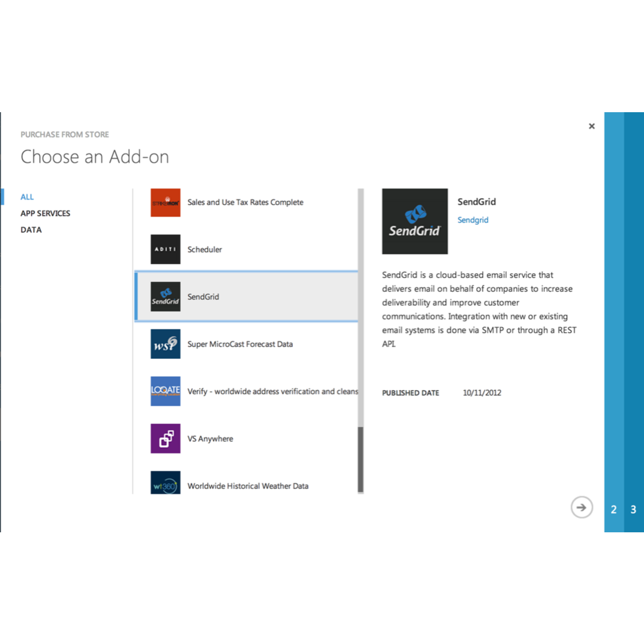644x644 pixels.
Task: Close the Choose an Add-on dialog
Action: pos(592,126)
